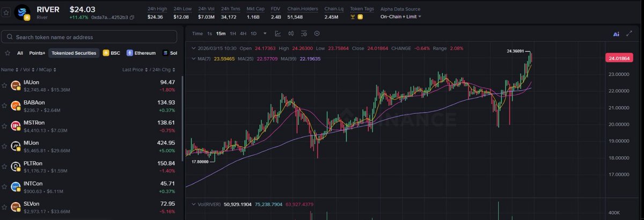The image size is (644, 220).
Task: Star the PLTRon token
Action: tap(4, 167)
